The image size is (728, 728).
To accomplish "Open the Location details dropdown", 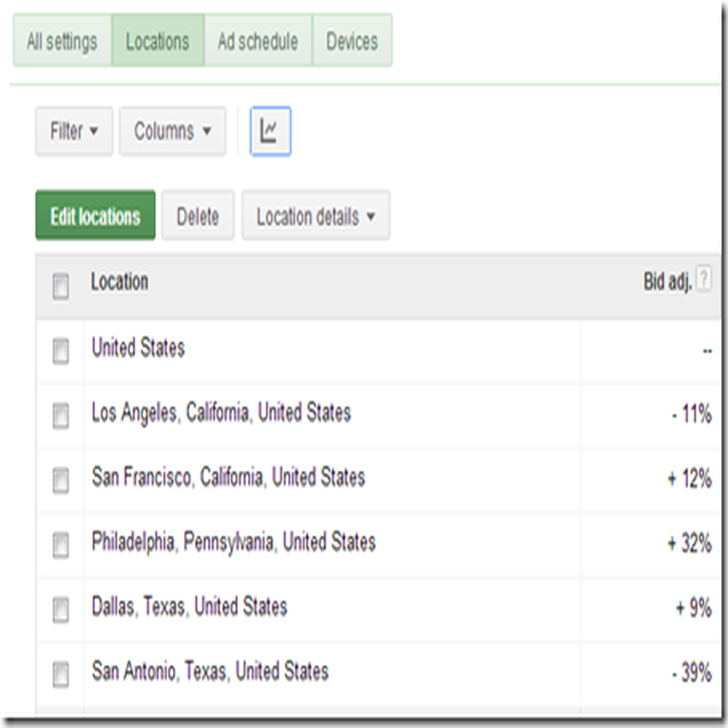I will pos(316,216).
